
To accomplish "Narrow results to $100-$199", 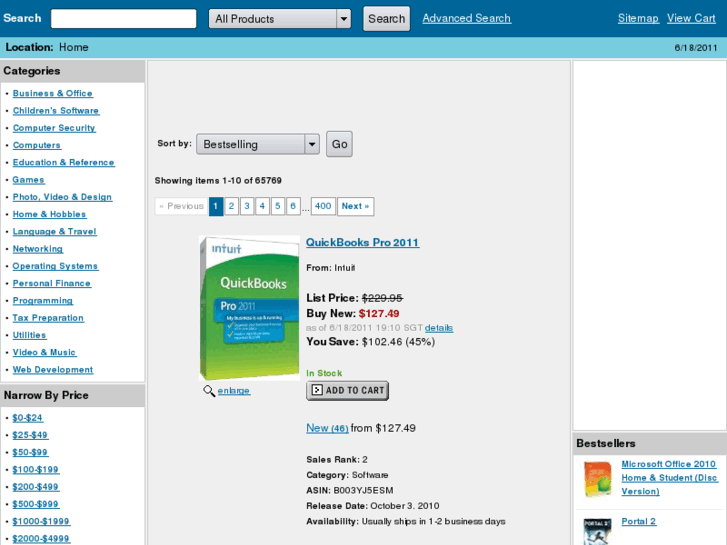I will pos(36,469).
